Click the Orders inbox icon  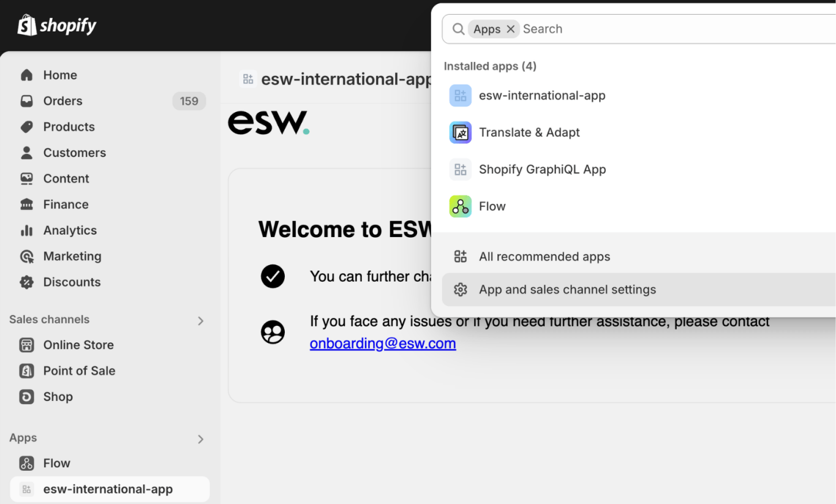(26, 101)
